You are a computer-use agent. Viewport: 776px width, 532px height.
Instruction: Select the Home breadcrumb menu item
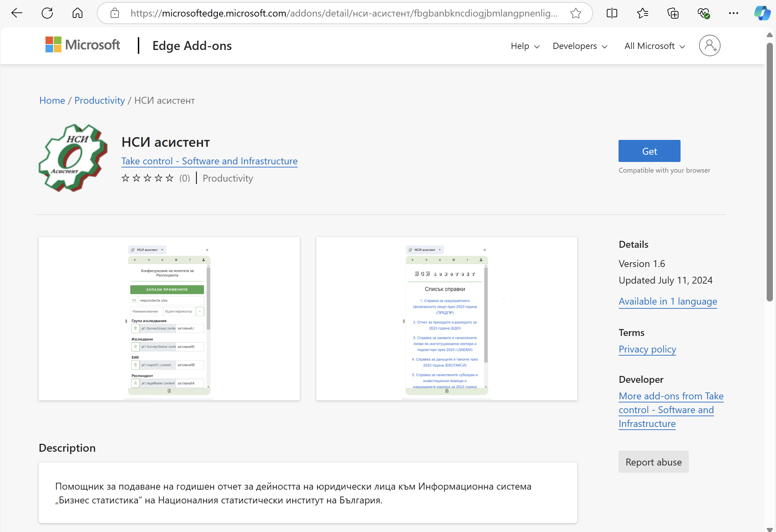[51, 100]
